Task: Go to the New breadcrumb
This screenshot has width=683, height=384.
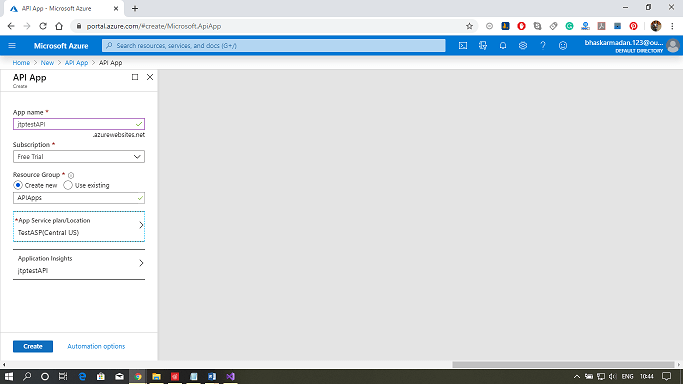Action: pyautogui.click(x=47, y=63)
